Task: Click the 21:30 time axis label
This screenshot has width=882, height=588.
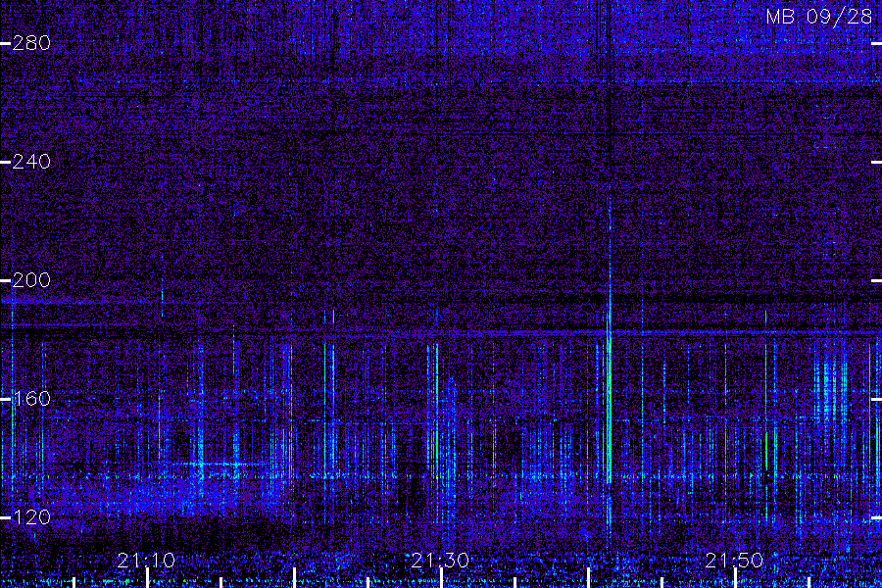Action: coord(440,560)
